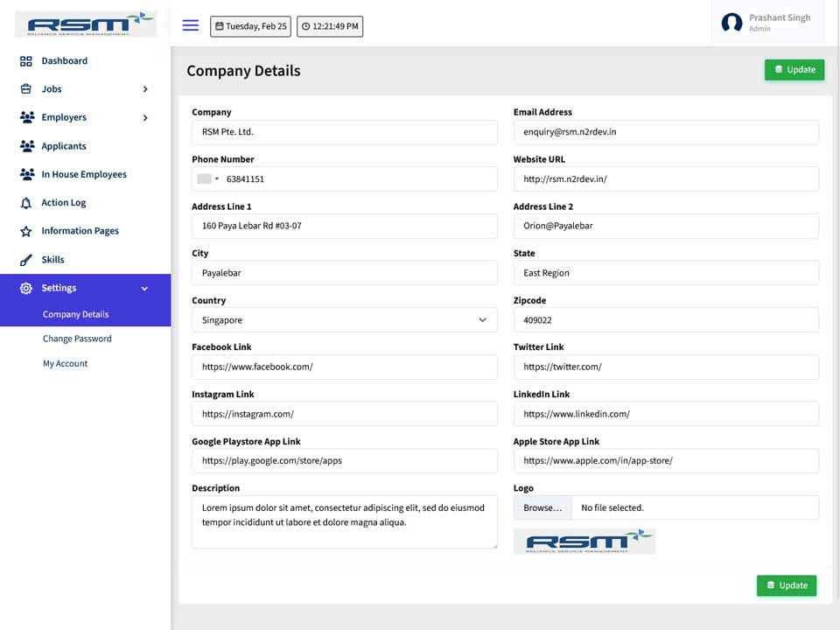Click the Email Address input field
This screenshot has width=840, height=630.
(666, 132)
